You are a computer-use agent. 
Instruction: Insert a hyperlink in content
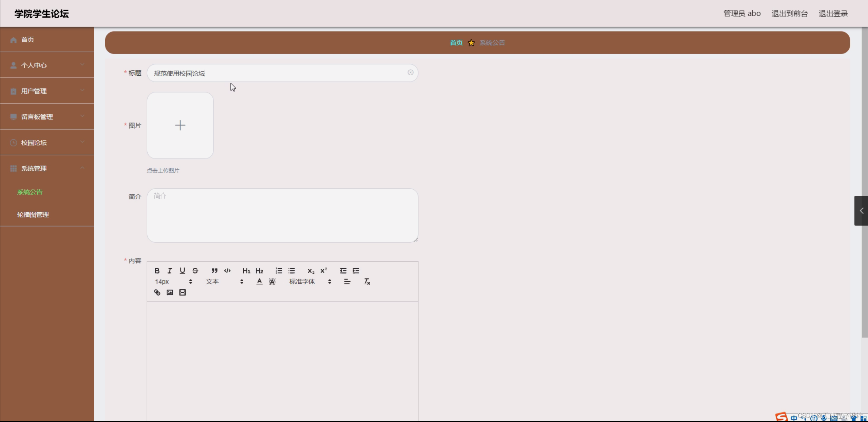157,292
